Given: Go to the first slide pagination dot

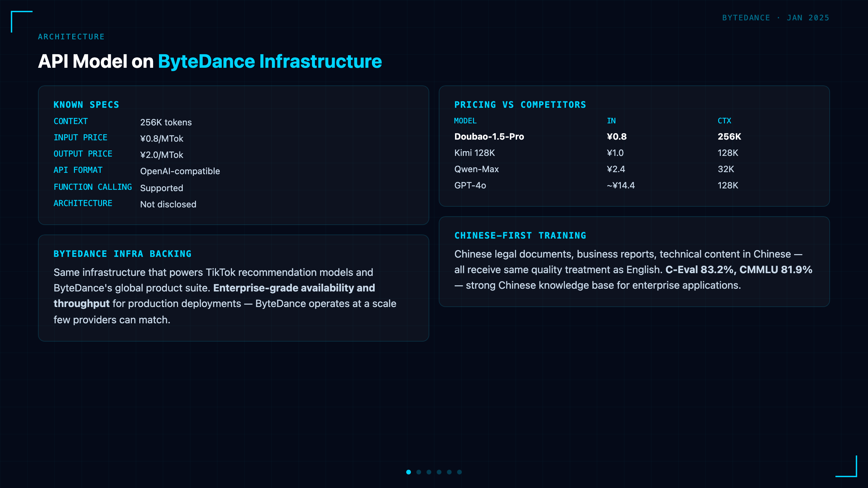Looking at the screenshot, I should [409, 472].
